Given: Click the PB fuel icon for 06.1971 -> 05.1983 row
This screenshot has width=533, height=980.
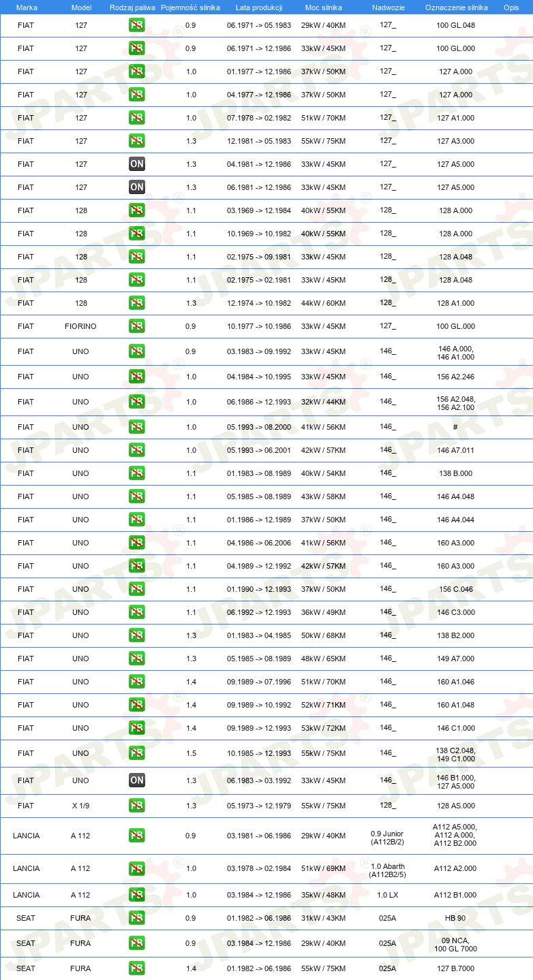Looking at the screenshot, I should (x=136, y=25).
